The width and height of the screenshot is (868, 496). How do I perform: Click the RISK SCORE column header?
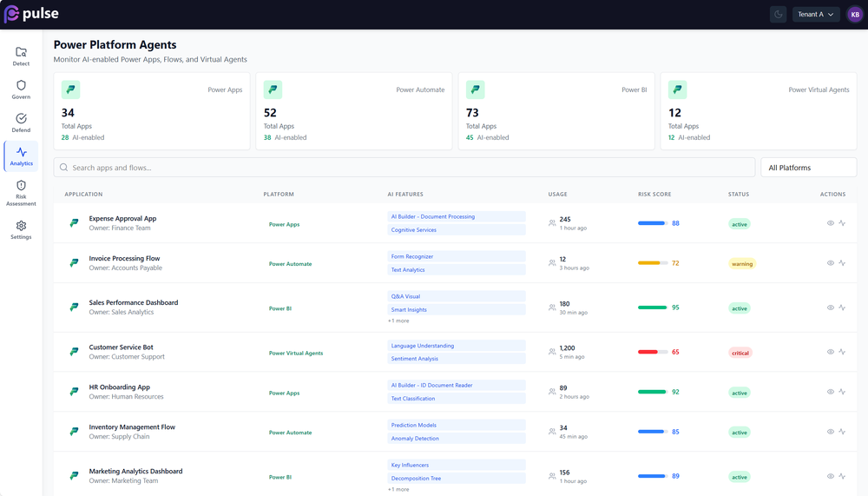tap(654, 194)
